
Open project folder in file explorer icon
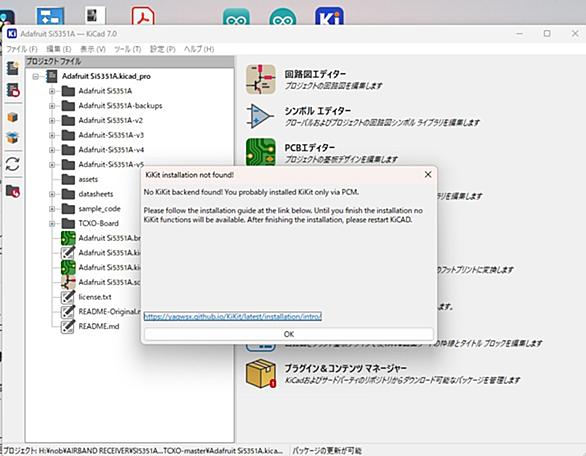coord(13,191)
